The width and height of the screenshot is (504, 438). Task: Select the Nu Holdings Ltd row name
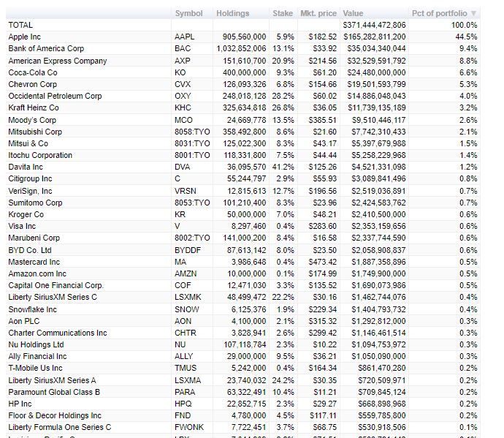click(x=36, y=344)
